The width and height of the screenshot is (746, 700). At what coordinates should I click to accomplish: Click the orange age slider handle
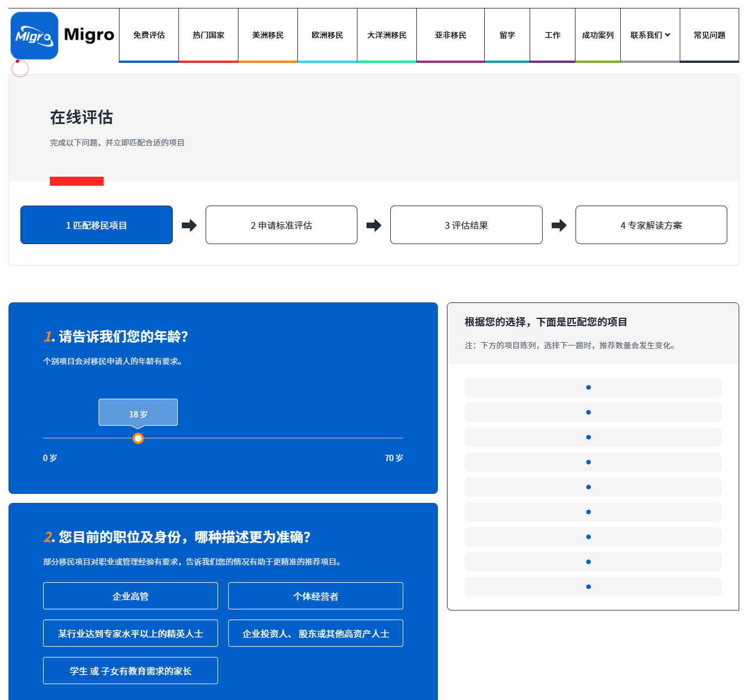tap(138, 438)
